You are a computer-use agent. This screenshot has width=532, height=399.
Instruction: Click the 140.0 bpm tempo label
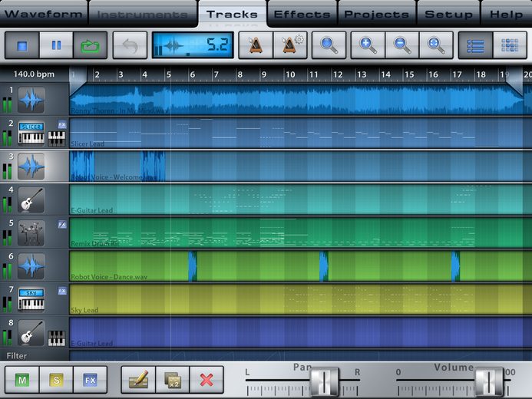click(34, 74)
